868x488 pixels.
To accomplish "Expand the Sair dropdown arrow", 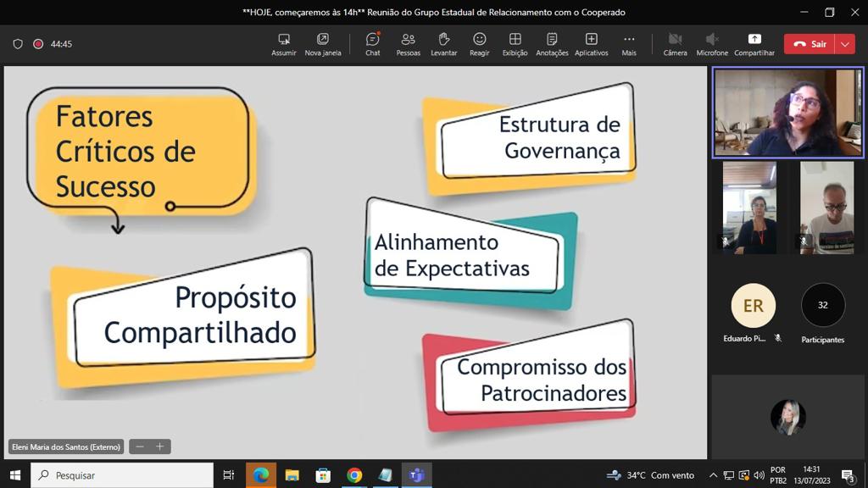I will coord(844,44).
